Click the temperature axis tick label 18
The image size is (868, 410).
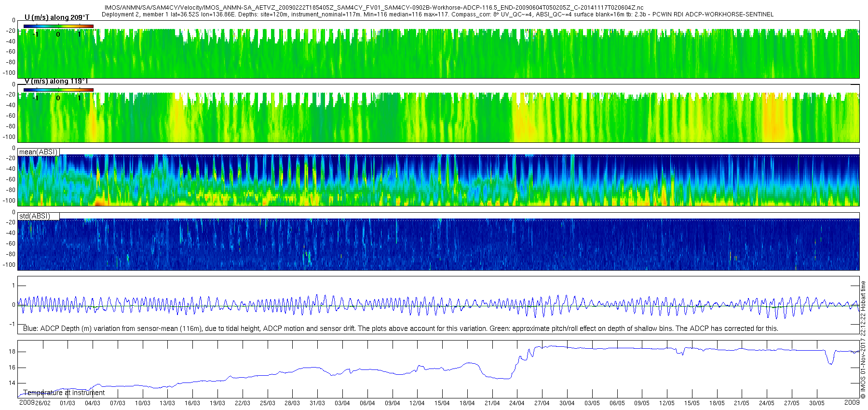(12, 352)
